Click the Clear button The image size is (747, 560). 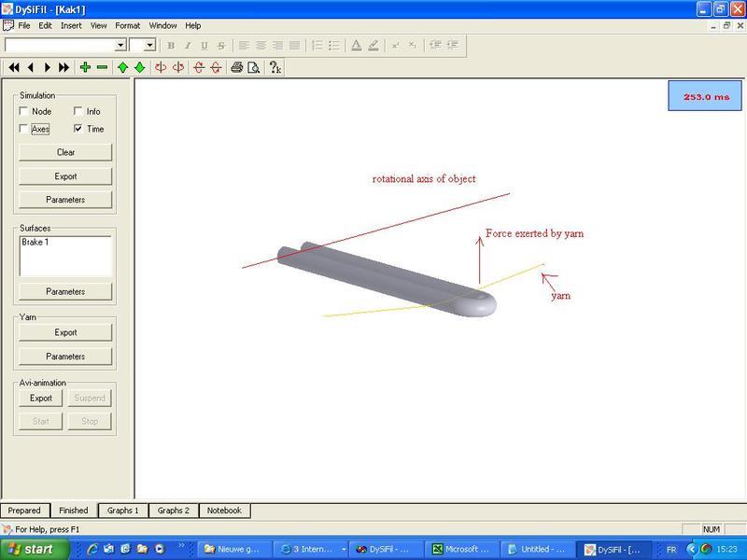click(x=65, y=152)
